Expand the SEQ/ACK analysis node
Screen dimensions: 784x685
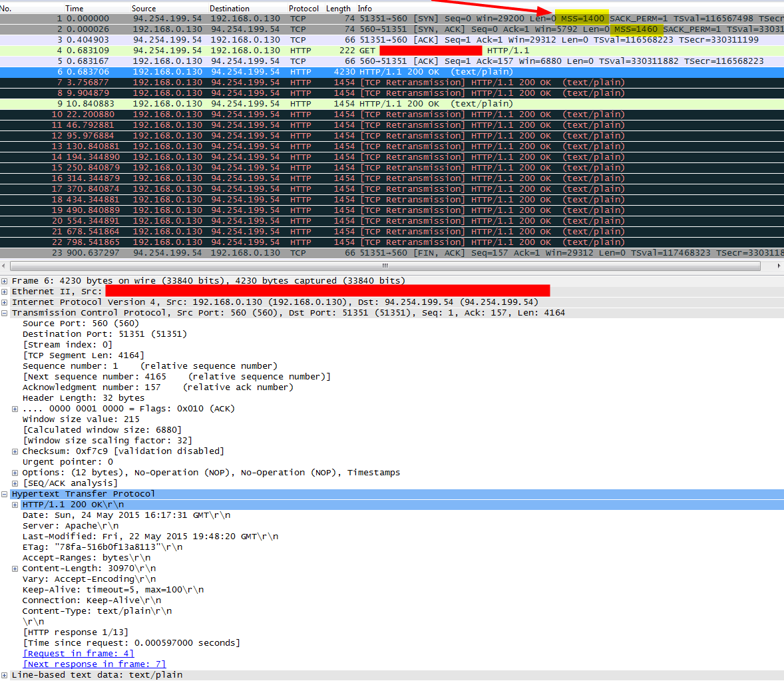(x=15, y=483)
